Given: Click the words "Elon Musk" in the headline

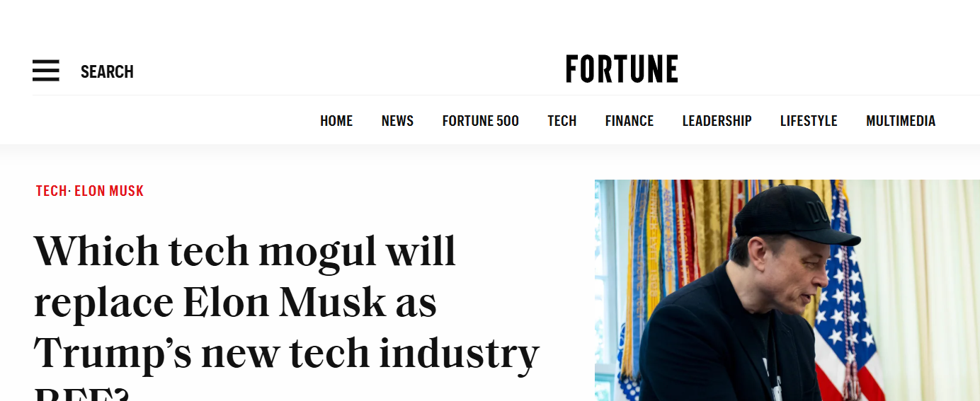Looking at the screenshot, I should point(284,303).
